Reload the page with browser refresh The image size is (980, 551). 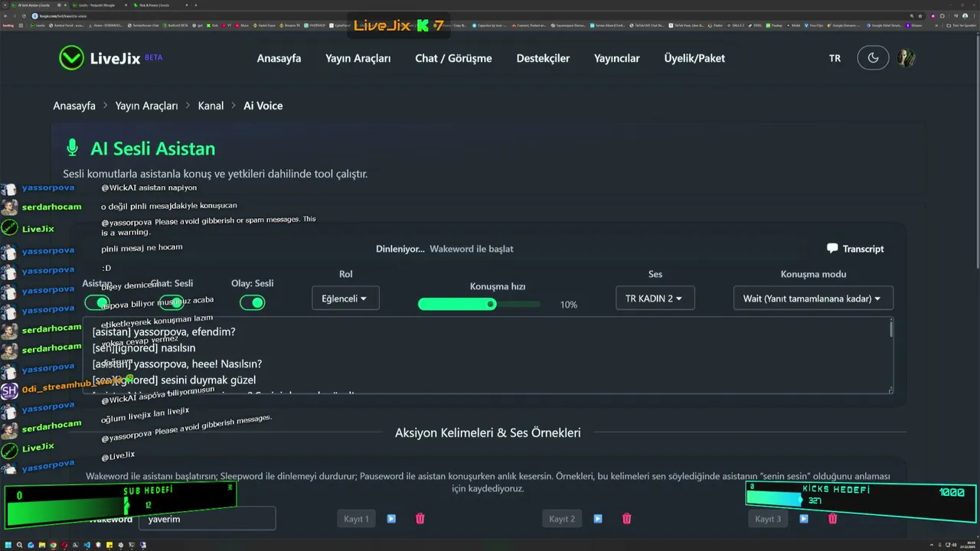(24, 15)
